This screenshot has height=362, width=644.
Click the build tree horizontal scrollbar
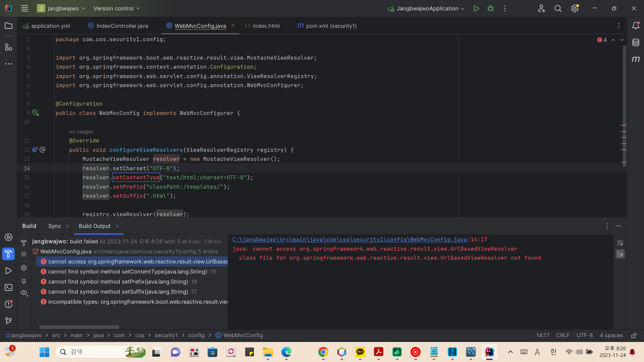pos(79,327)
